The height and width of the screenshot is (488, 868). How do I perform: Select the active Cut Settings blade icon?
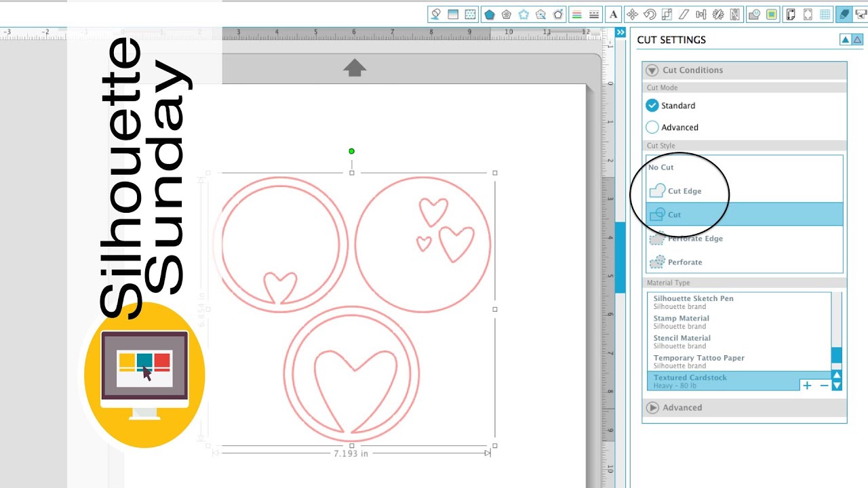coord(844,14)
